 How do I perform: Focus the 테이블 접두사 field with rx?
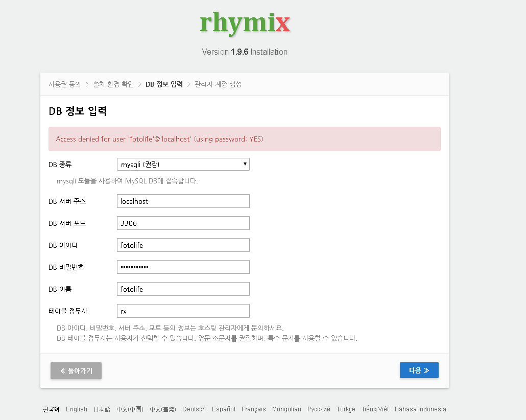coord(183,311)
